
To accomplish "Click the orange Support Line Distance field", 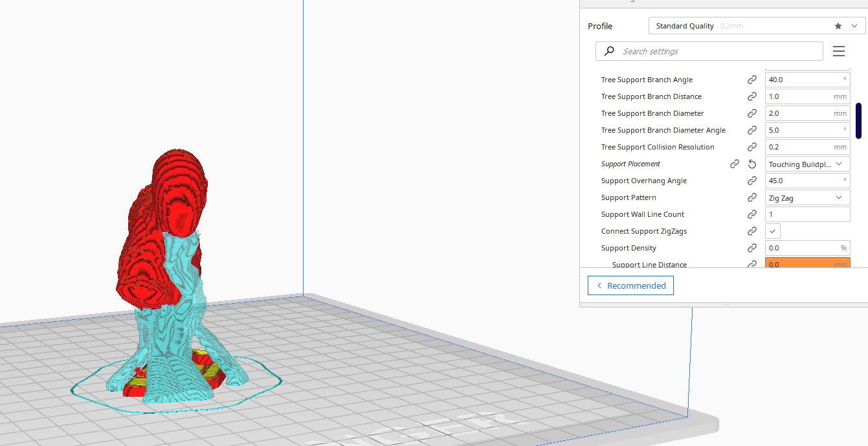I will pyautogui.click(x=801, y=263).
